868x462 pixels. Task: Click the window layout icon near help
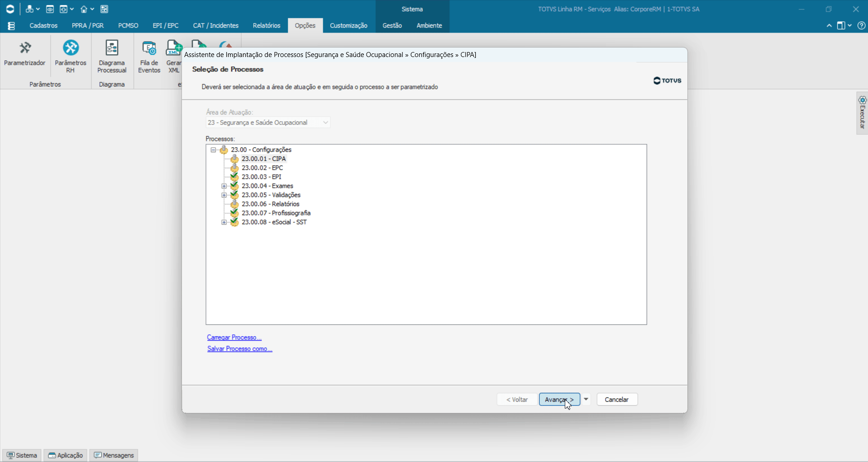(841, 26)
